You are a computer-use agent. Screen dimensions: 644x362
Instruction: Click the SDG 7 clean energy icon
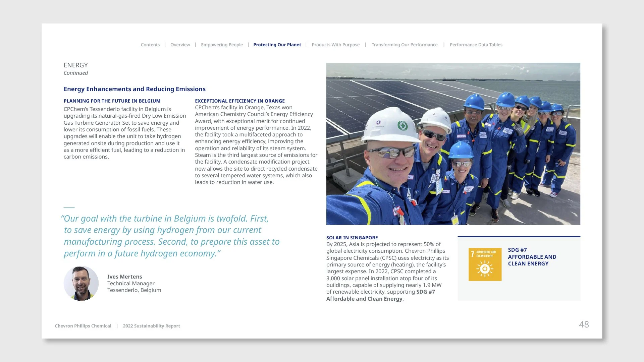click(485, 264)
